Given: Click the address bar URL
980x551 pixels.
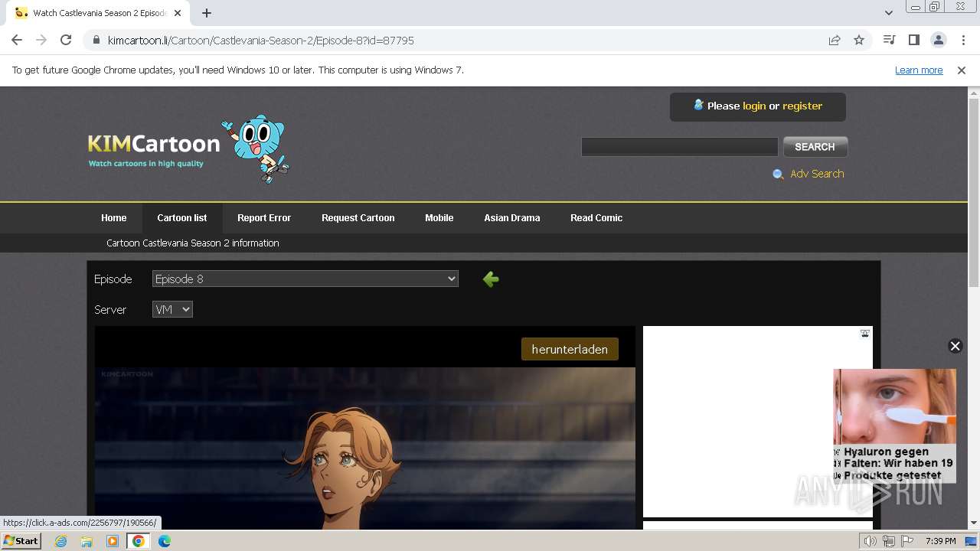Looking at the screenshot, I should 260,40.
